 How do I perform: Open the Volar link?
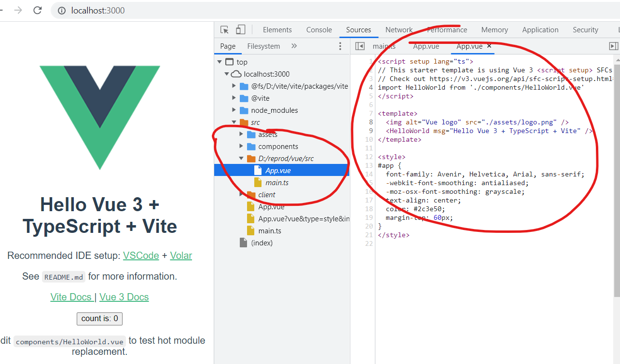pyautogui.click(x=181, y=256)
